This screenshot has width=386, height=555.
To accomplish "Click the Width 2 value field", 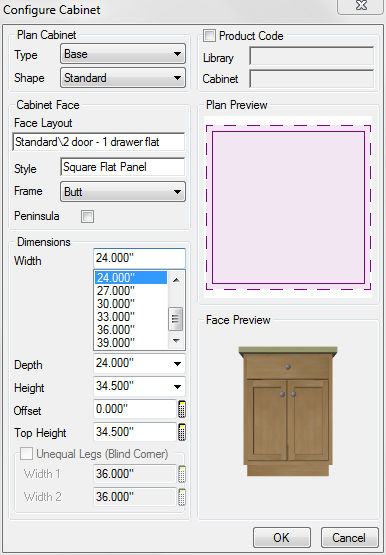I will pos(135,497).
